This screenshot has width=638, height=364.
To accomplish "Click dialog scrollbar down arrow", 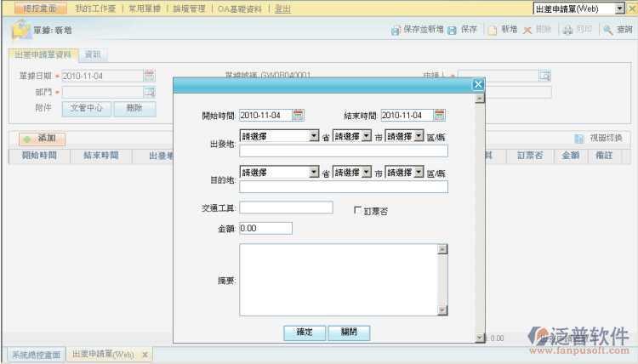I will point(480,338).
